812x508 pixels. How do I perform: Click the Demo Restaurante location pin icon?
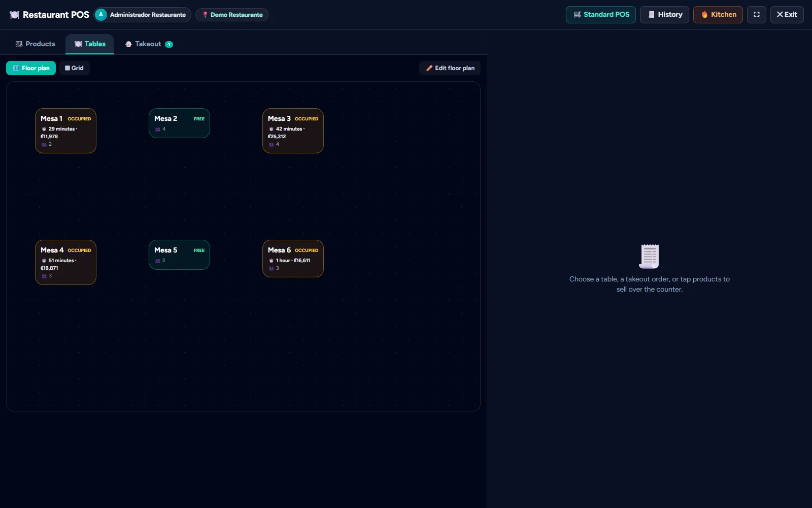coord(205,15)
